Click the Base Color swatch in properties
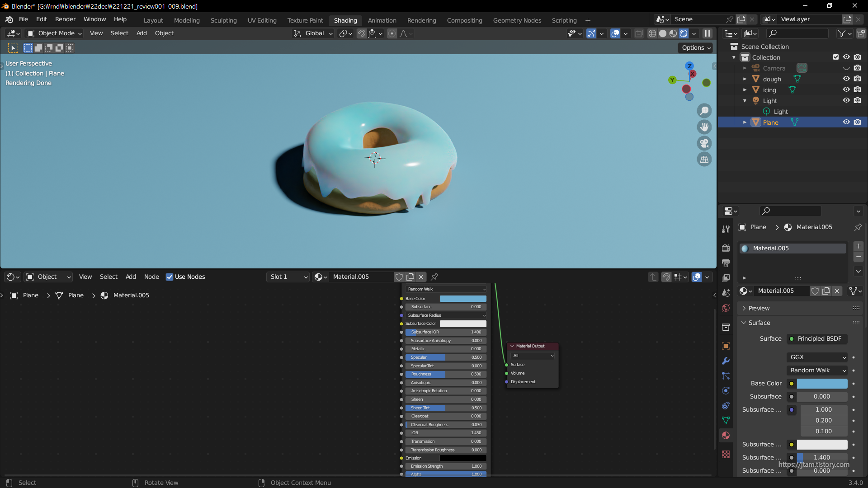The height and width of the screenshot is (488, 868). pos(822,383)
